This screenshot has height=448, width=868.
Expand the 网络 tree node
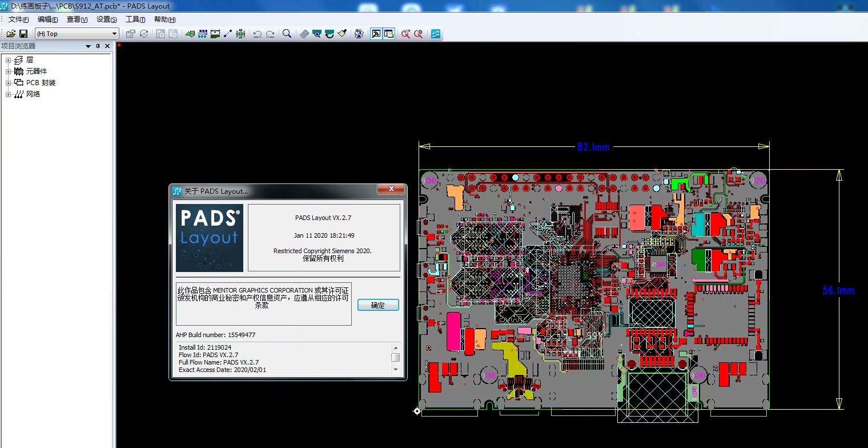click(x=8, y=94)
